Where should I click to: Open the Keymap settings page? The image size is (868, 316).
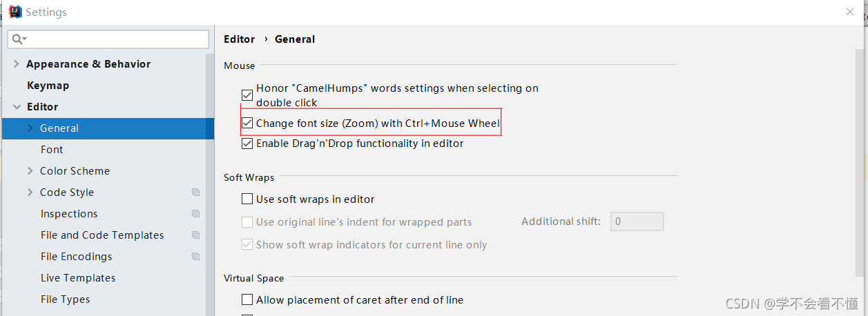48,86
